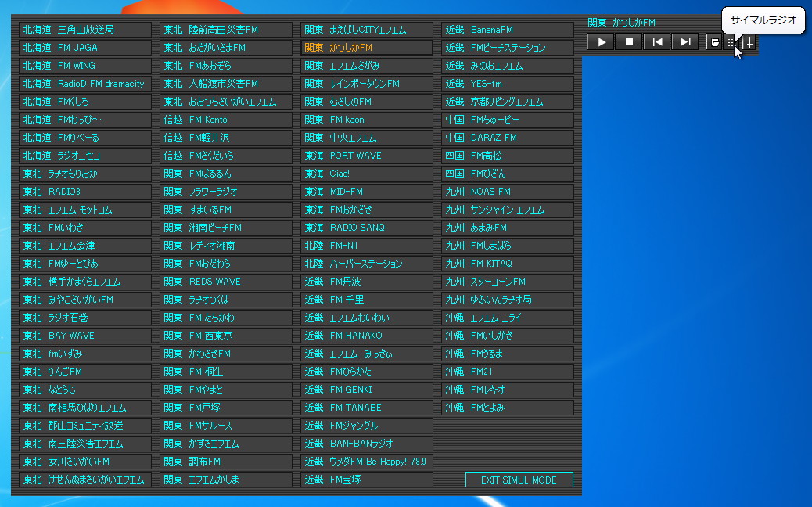Tune to 関東 レインボータウンFM
The width and height of the screenshot is (812, 507).
[x=367, y=84]
